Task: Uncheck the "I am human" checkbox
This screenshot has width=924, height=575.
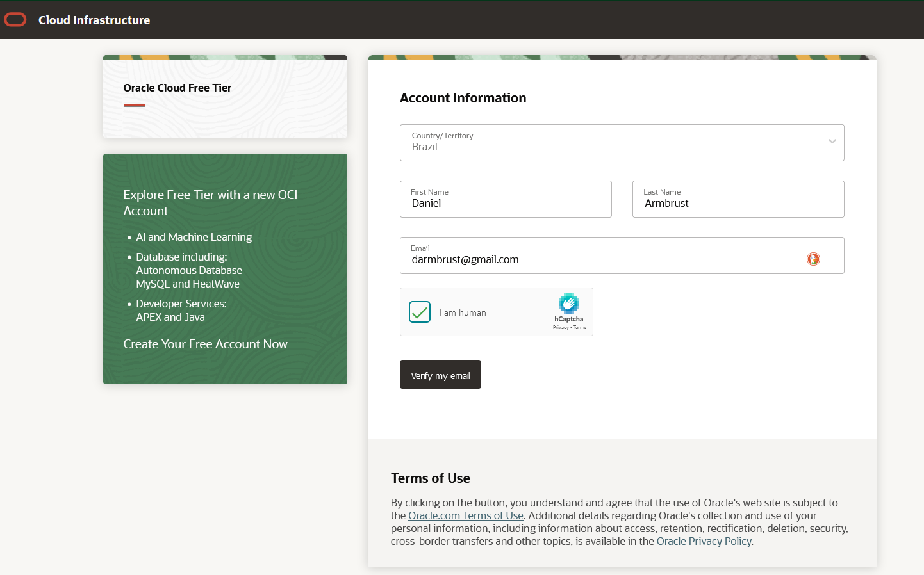Action: (420, 312)
